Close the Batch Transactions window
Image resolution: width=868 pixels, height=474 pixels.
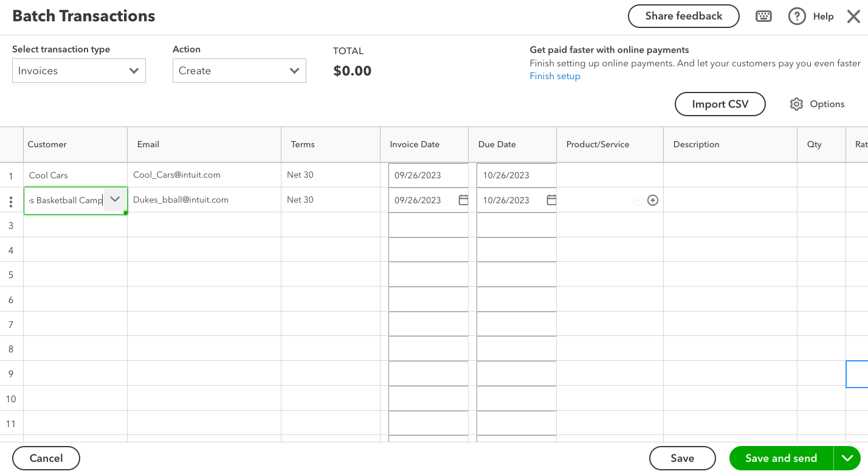(x=853, y=16)
